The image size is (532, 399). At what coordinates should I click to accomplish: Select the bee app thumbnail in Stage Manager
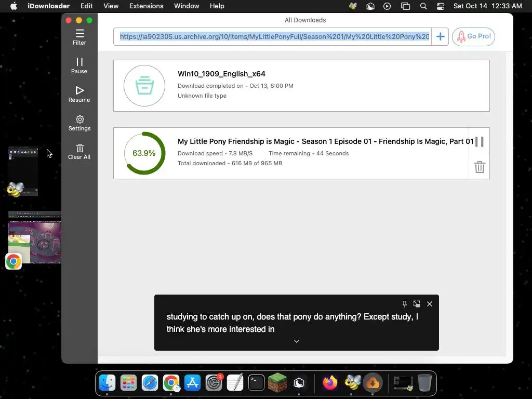click(23, 171)
